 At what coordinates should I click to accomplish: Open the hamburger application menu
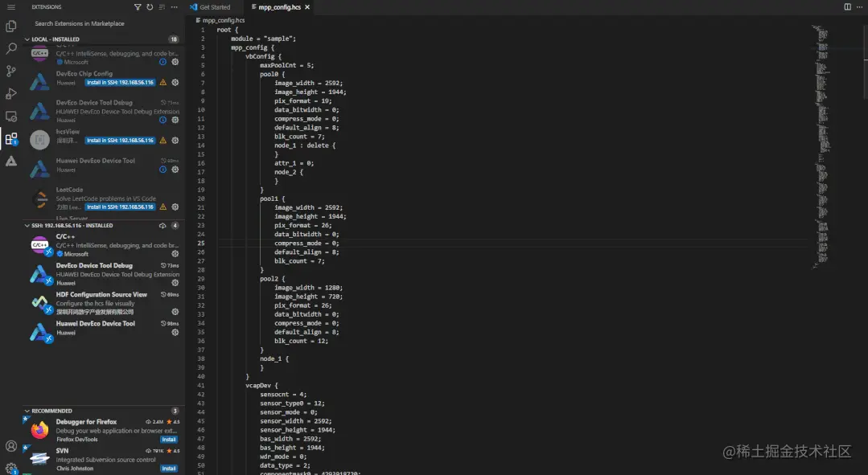point(11,7)
